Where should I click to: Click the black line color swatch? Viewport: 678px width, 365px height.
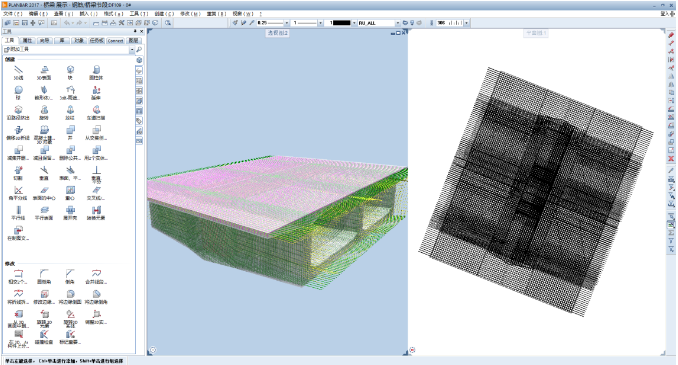click(341, 22)
